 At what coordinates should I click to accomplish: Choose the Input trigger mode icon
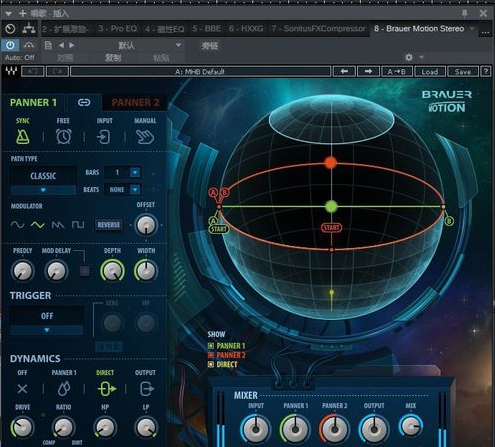(104, 137)
